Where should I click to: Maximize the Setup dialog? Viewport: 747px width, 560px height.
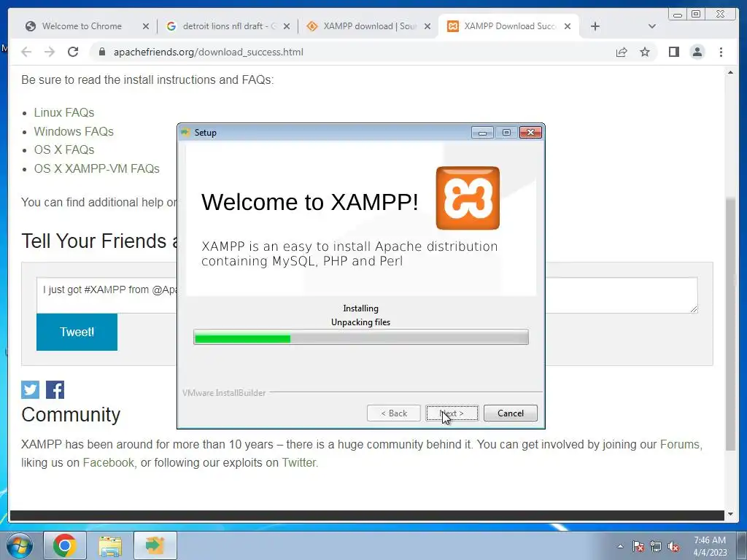[x=506, y=133]
